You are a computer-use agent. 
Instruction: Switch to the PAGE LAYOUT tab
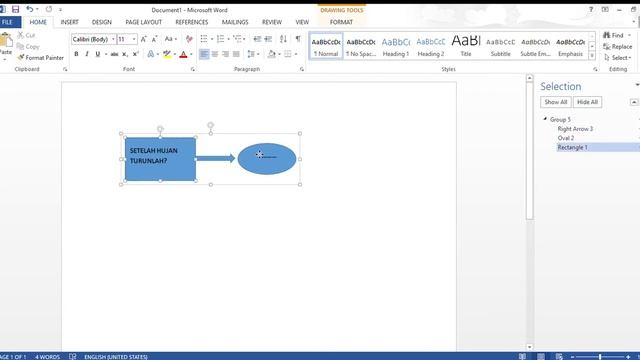[143, 22]
